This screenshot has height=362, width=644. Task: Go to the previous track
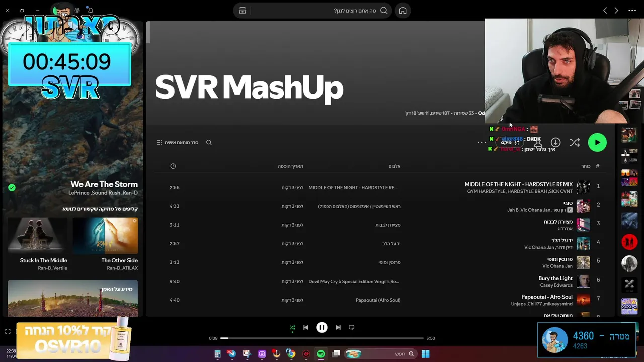click(305, 327)
